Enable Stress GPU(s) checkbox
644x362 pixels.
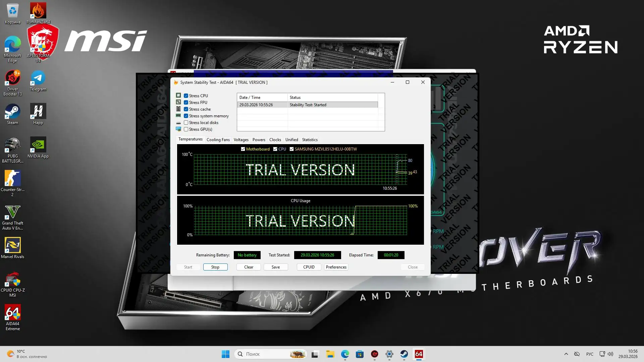coord(186,129)
